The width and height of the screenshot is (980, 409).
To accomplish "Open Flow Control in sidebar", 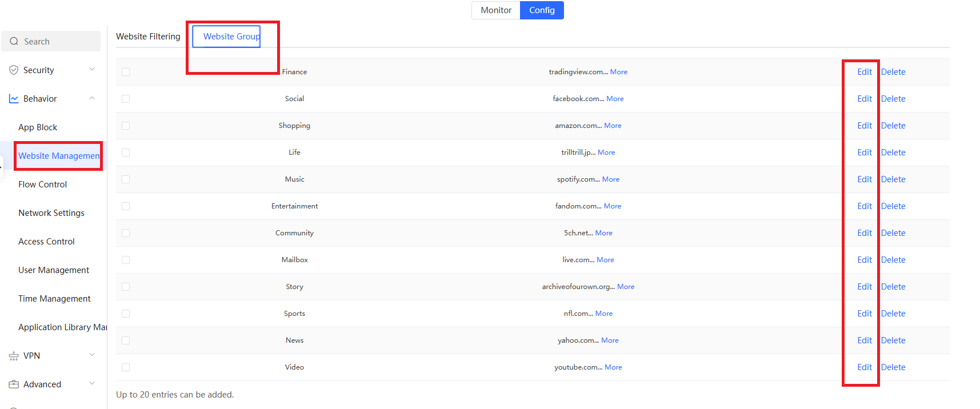I will pos(42,185).
